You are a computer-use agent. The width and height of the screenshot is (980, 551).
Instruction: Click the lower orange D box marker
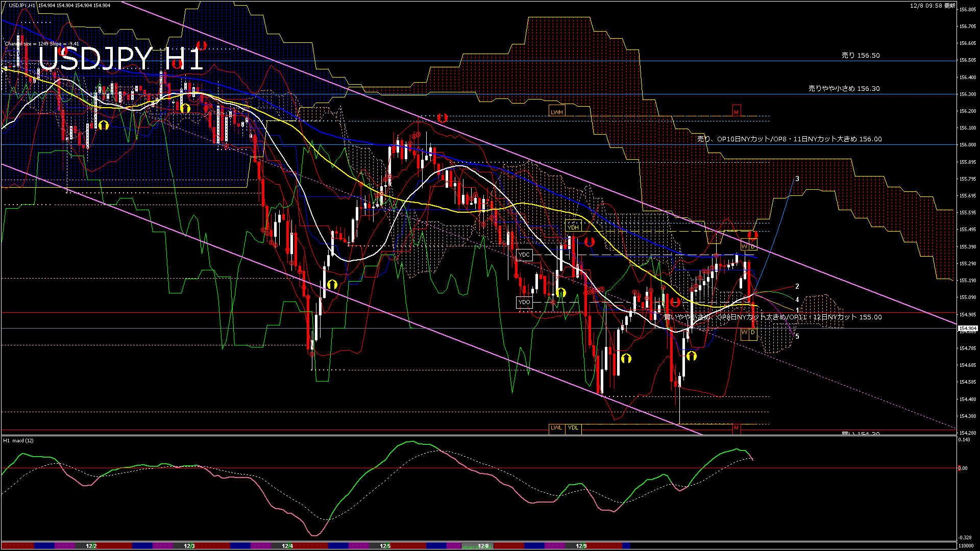753,333
